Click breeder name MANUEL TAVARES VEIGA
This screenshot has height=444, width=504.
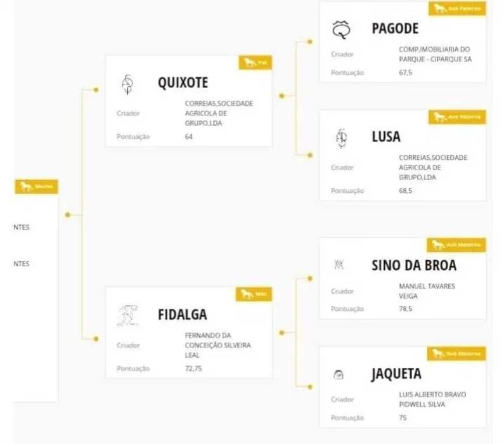click(427, 291)
